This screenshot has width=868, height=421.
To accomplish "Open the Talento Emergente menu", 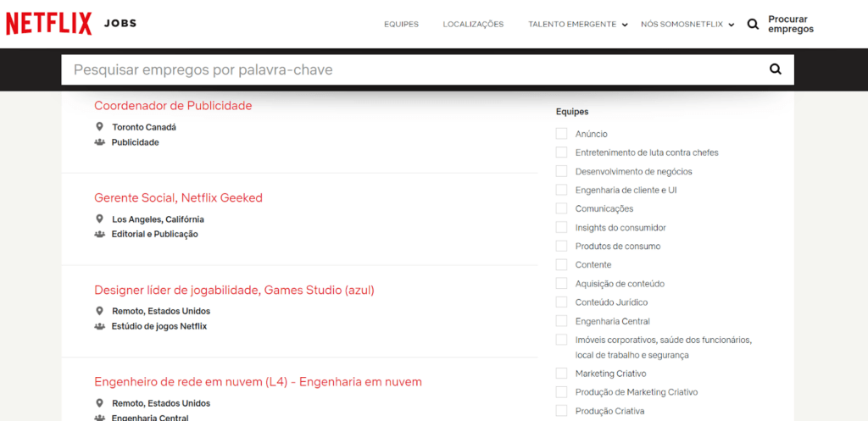I will pos(572,25).
